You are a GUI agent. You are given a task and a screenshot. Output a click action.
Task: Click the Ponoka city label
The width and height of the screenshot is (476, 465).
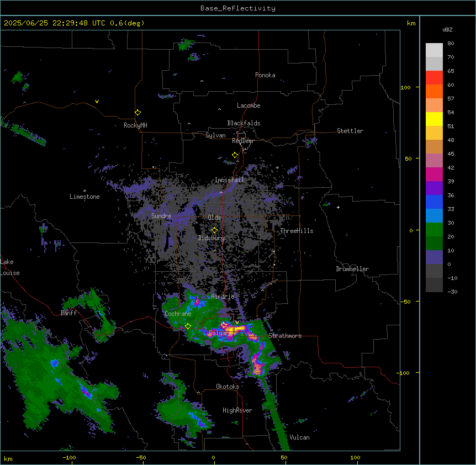tap(265, 75)
